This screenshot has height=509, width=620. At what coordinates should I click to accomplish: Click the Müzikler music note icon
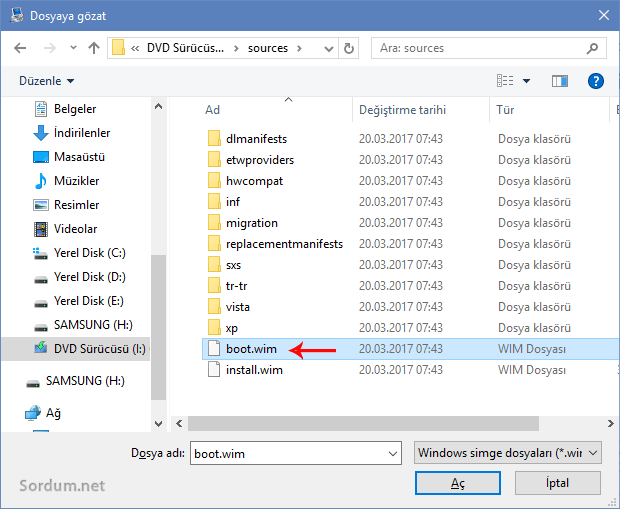40,181
